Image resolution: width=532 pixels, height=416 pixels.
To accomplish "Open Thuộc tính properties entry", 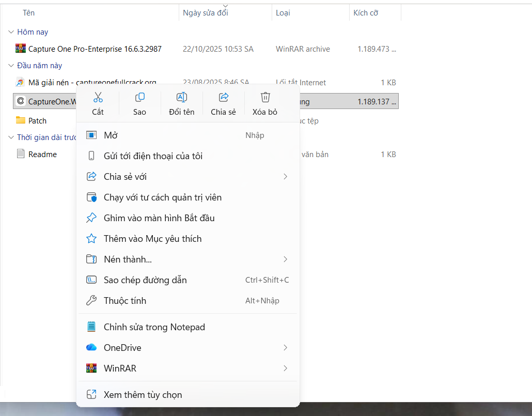I will 124,301.
